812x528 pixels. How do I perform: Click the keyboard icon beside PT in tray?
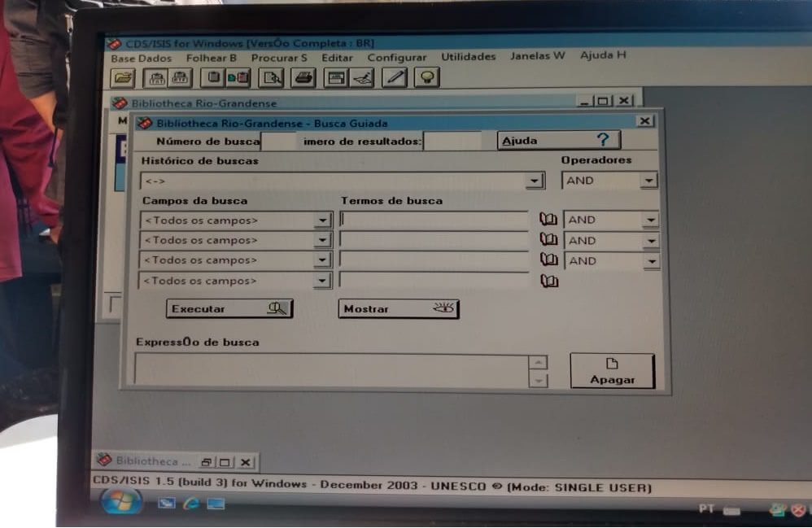pos(731,511)
